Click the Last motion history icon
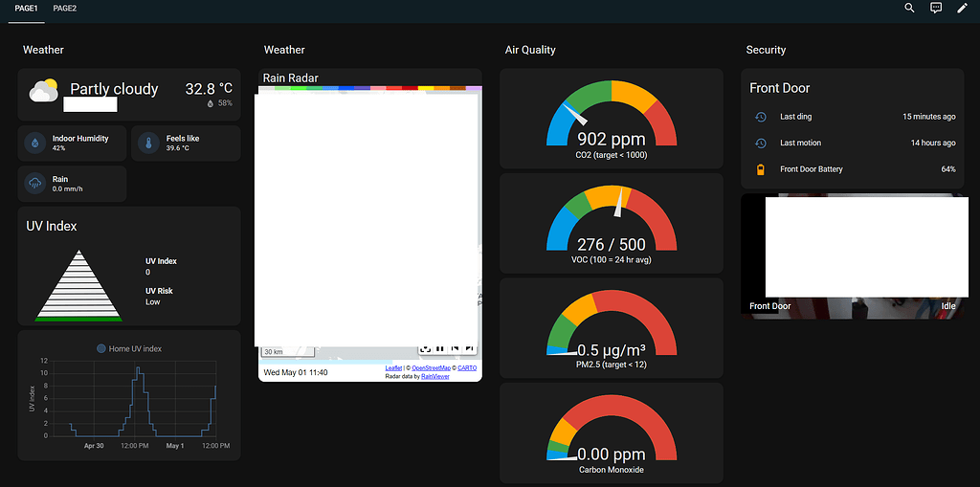Viewport: 980px width, 487px height. tap(761, 144)
